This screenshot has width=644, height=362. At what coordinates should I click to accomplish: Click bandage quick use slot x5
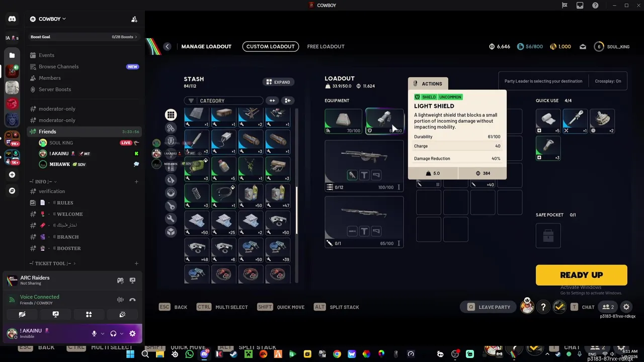pos(548,121)
